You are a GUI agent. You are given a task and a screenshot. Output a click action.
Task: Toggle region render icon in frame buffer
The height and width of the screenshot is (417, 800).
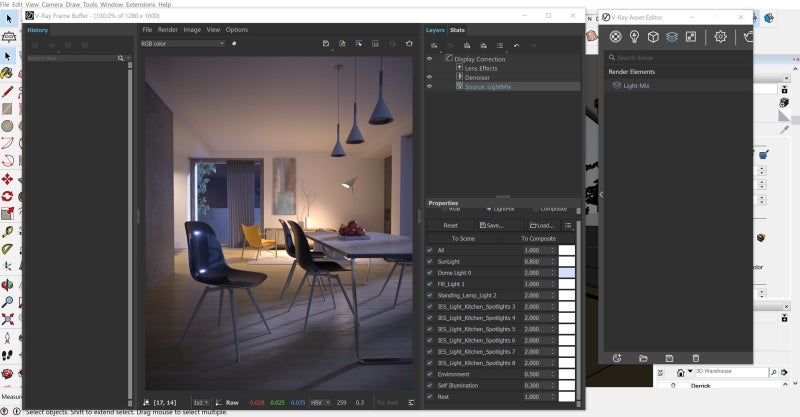point(376,44)
